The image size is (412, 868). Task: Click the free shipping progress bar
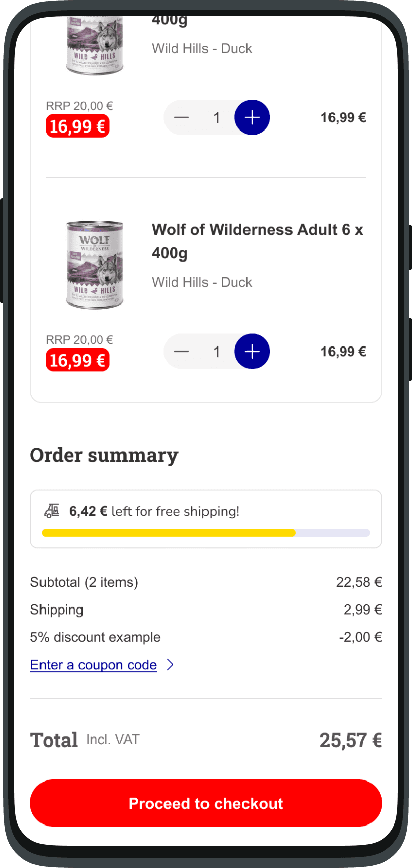point(206,533)
